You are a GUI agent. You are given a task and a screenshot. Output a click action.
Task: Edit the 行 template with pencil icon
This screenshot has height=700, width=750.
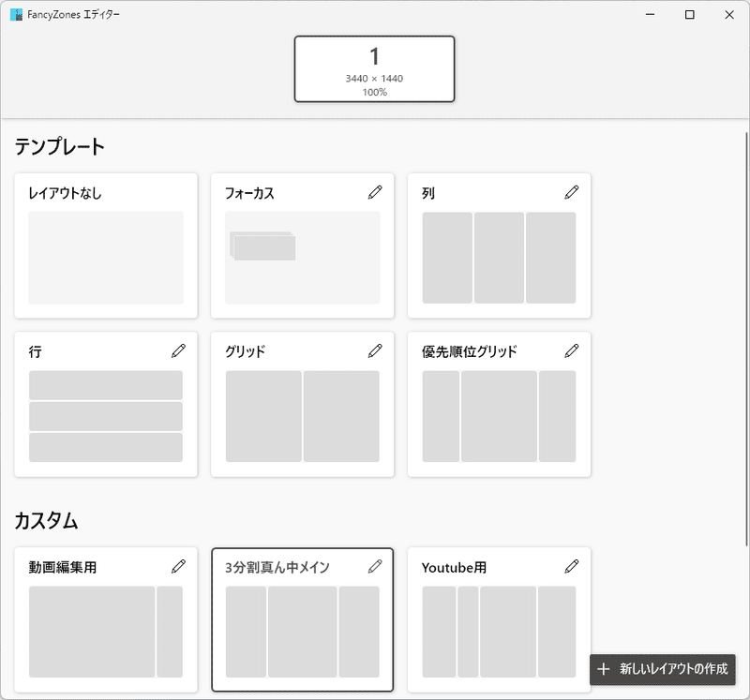coord(178,351)
